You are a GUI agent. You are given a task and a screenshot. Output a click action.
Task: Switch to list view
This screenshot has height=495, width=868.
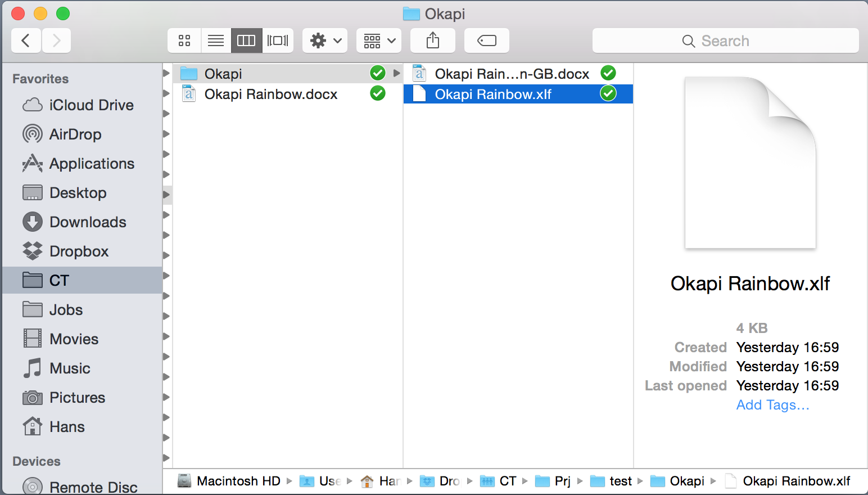pos(216,40)
